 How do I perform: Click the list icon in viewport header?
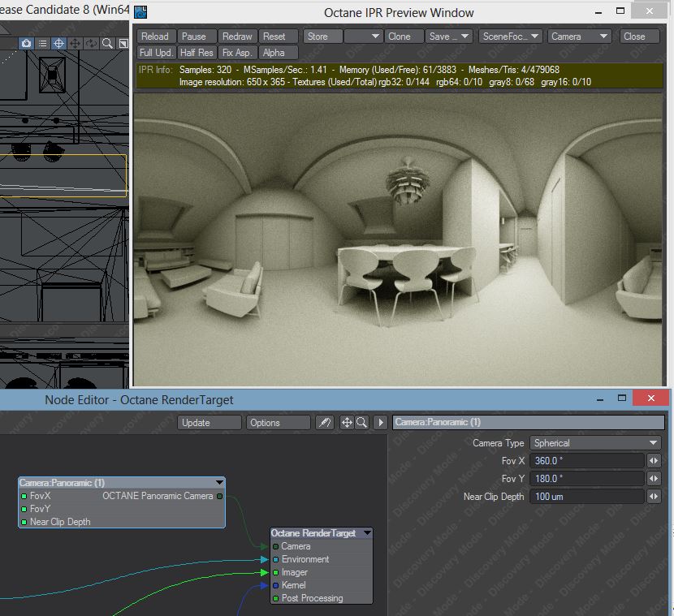pos(43,44)
